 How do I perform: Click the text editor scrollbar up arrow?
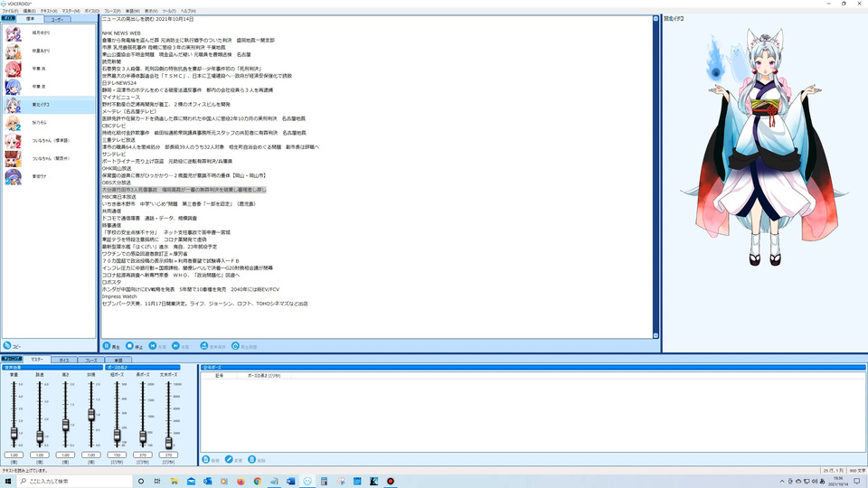[x=656, y=19]
